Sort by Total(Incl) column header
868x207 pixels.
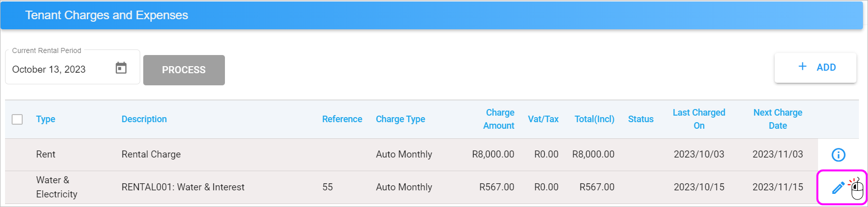(x=595, y=119)
